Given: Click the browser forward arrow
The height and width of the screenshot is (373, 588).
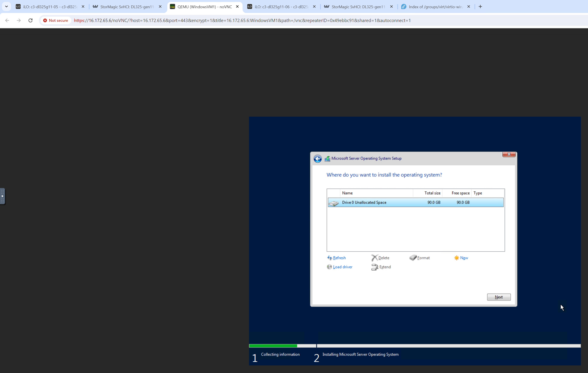Looking at the screenshot, I should click(x=19, y=21).
